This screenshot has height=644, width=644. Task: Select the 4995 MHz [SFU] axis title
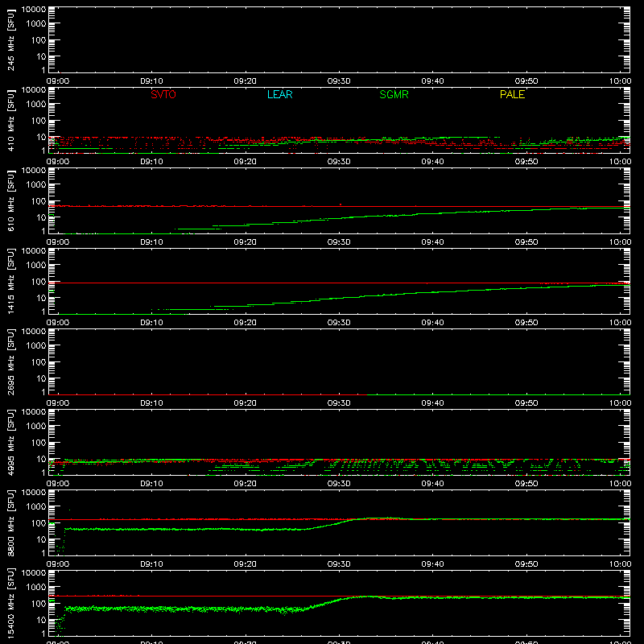click(x=10, y=443)
